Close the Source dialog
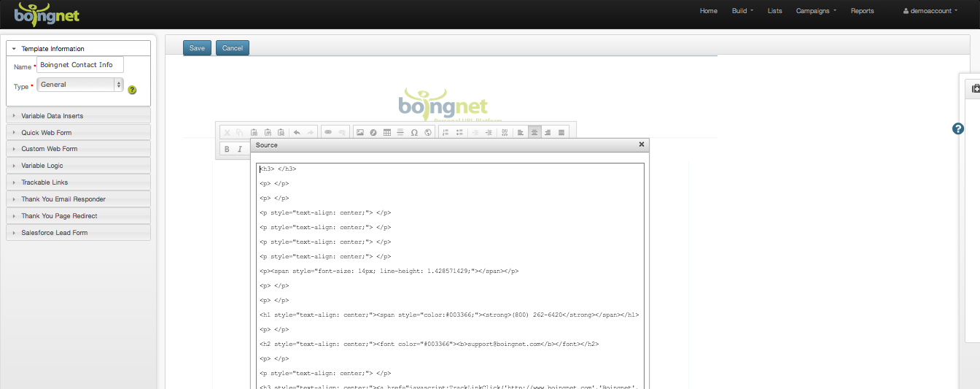Image resolution: width=980 pixels, height=389 pixels. (642, 145)
